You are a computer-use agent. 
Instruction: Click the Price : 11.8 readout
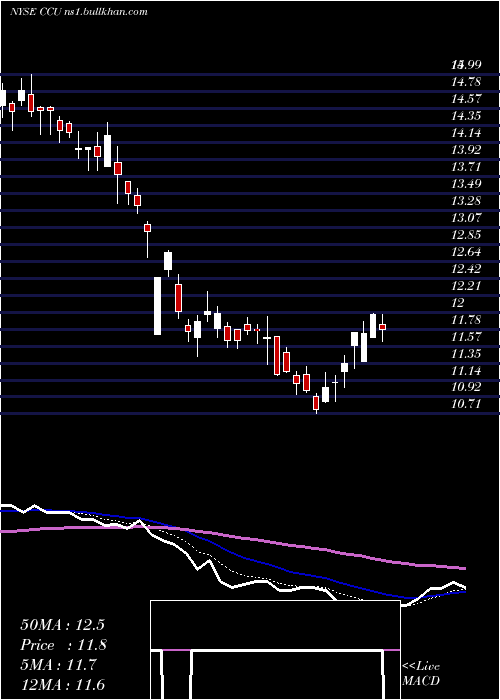coord(64,645)
